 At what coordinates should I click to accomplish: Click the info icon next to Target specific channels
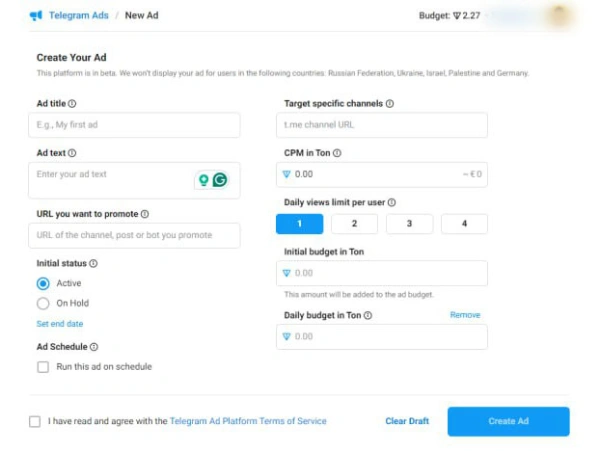click(x=390, y=104)
